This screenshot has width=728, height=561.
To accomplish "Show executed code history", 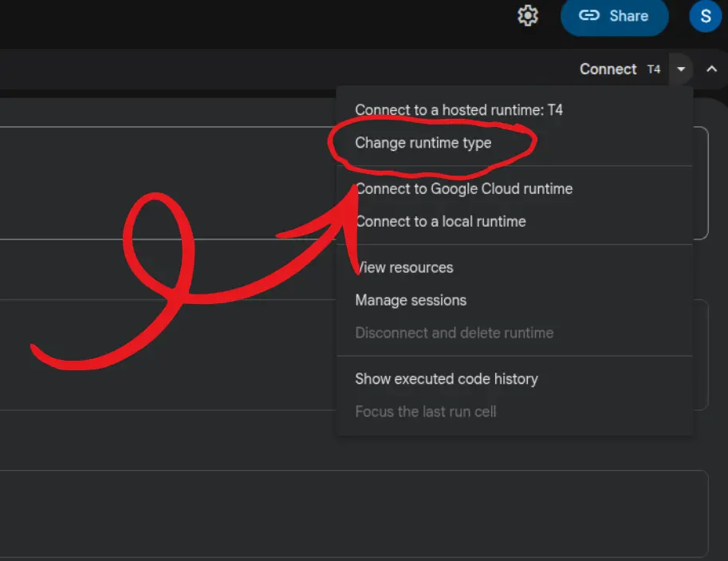I will (447, 379).
